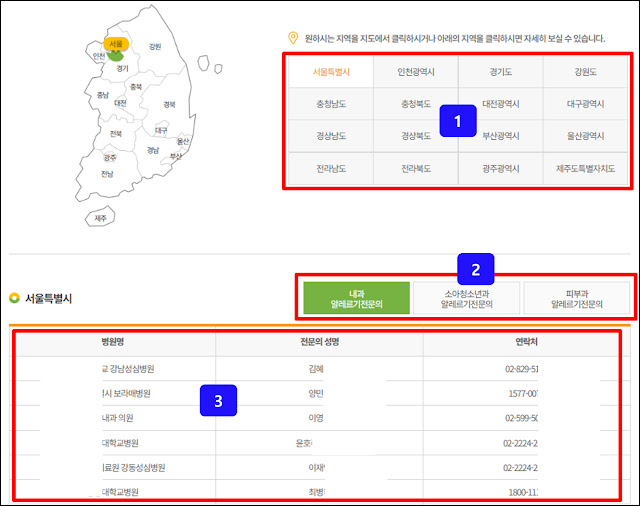This screenshot has height=506, width=640.
Task: Open 충청남도 region list
Action: (331, 104)
